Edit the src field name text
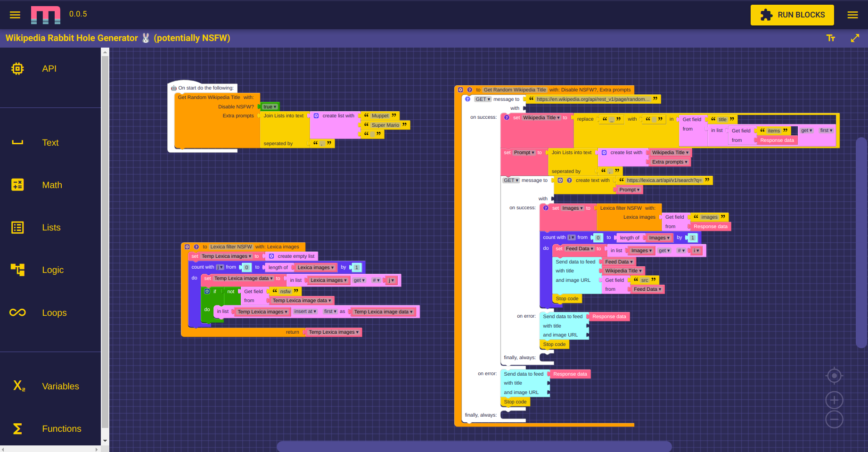This screenshot has width=868, height=452. point(645,280)
